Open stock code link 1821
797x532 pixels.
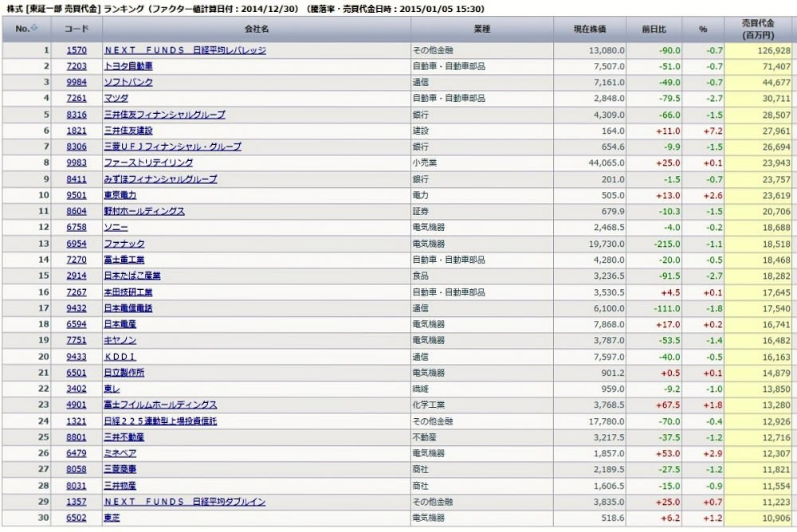[77, 131]
